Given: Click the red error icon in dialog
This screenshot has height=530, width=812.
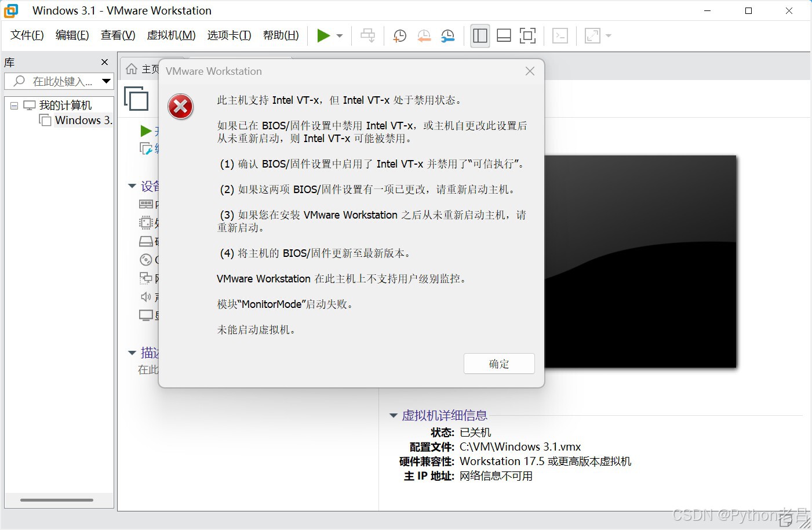Looking at the screenshot, I should [x=181, y=107].
